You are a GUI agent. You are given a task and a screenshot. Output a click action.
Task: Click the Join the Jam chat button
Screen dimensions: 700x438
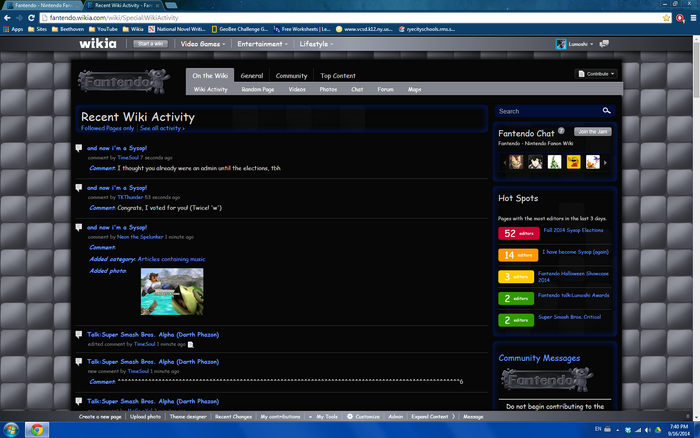point(592,131)
